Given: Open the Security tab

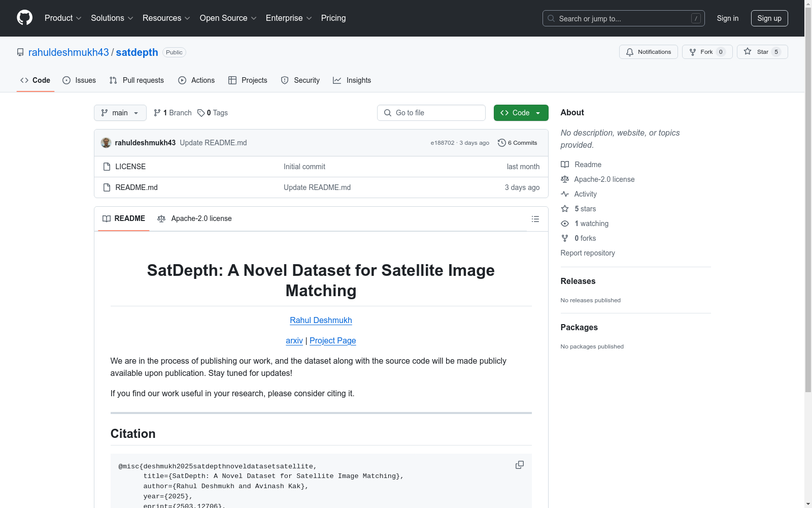Looking at the screenshot, I should 300,80.
